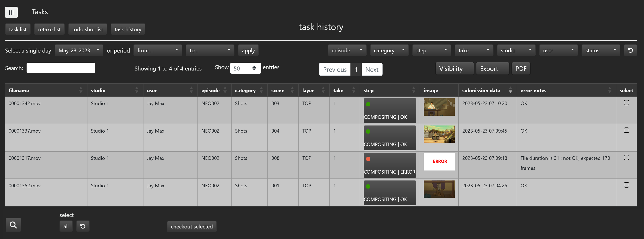Switch to the retake list tab
This screenshot has width=644, height=239.
(49, 29)
